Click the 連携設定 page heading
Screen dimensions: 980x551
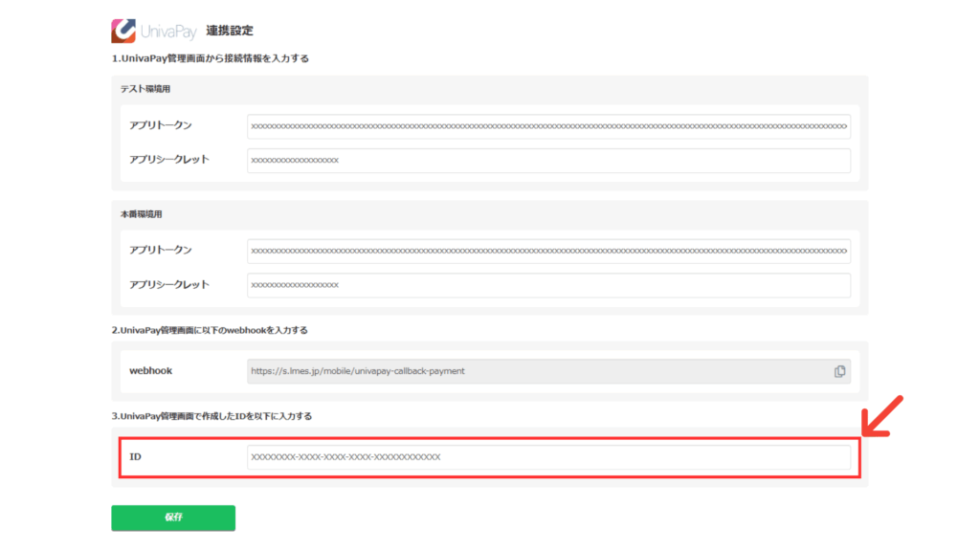[x=230, y=32]
